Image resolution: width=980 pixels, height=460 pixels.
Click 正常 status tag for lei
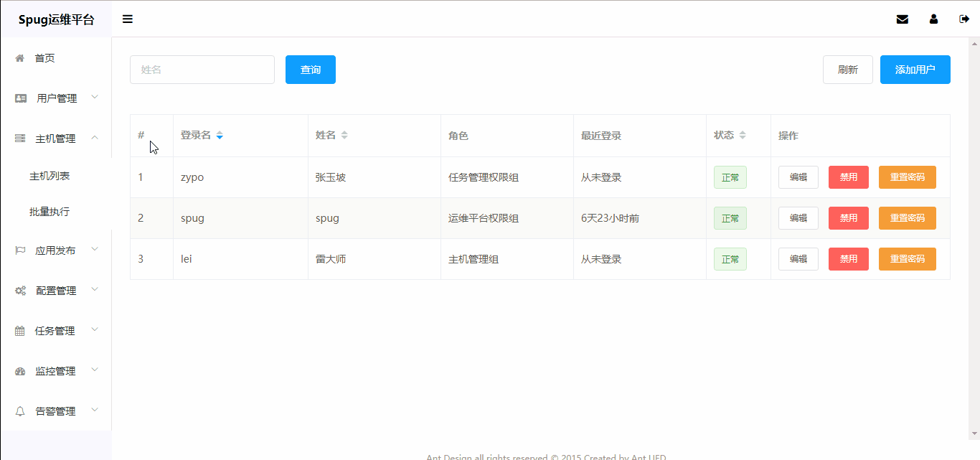tap(730, 259)
